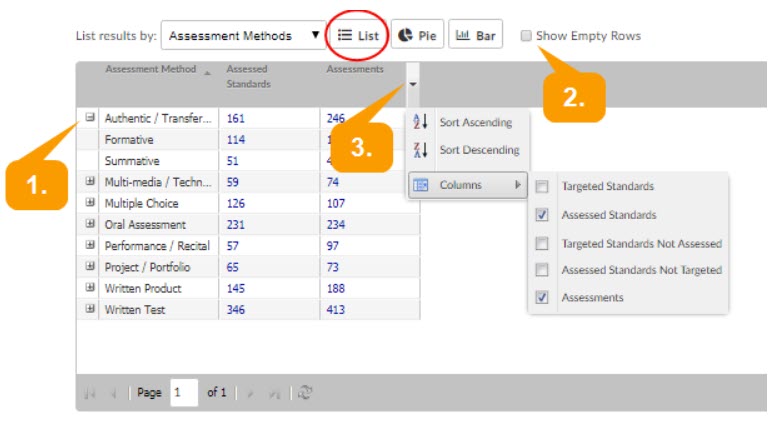
Task: Click the List view button
Action: tap(358, 36)
